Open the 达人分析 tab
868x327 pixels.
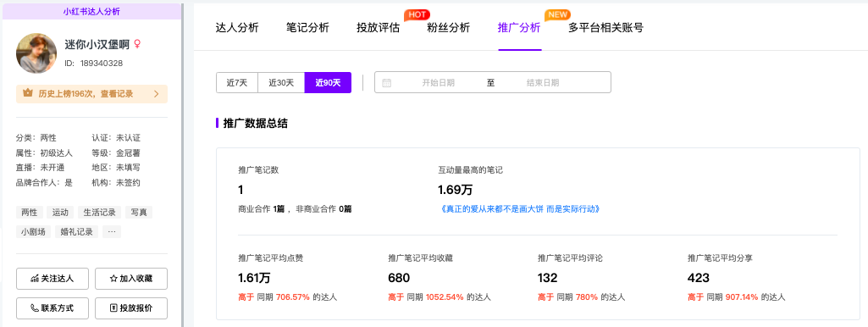point(237,28)
